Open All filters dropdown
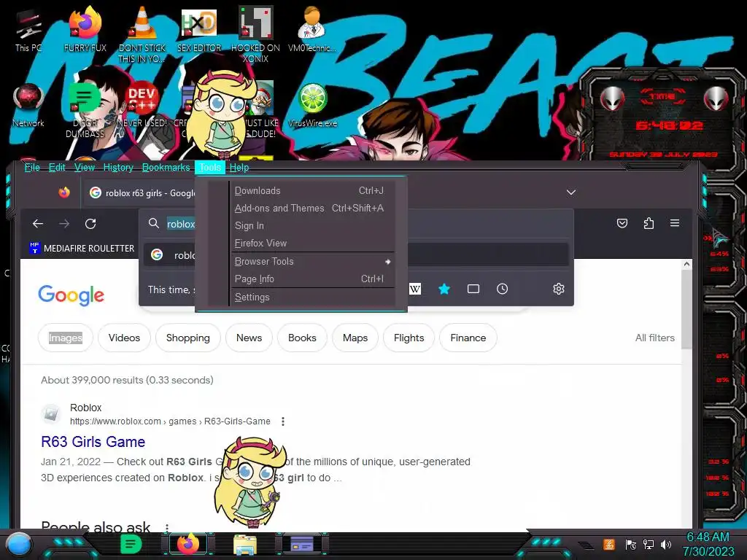The image size is (747, 560). (x=654, y=338)
